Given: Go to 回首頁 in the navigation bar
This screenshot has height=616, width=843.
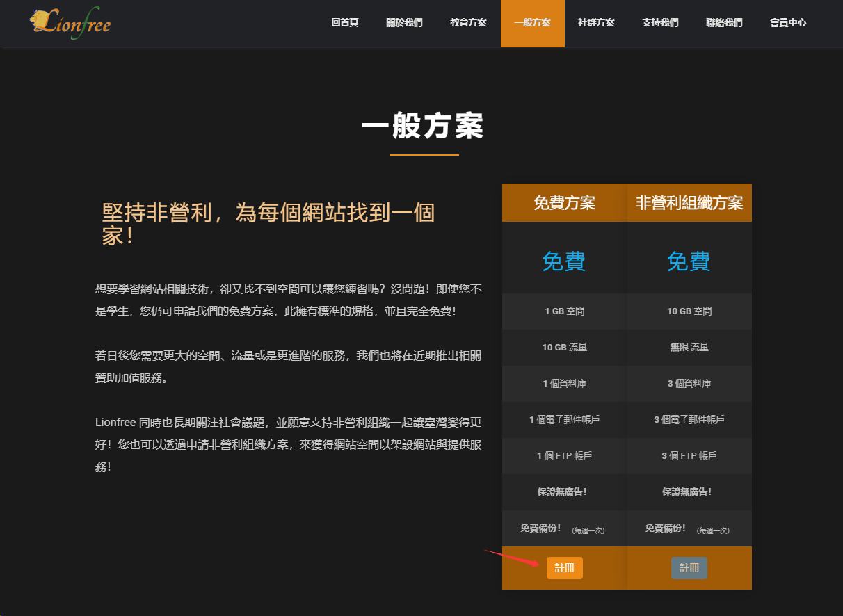Looking at the screenshot, I should click(x=345, y=23).
